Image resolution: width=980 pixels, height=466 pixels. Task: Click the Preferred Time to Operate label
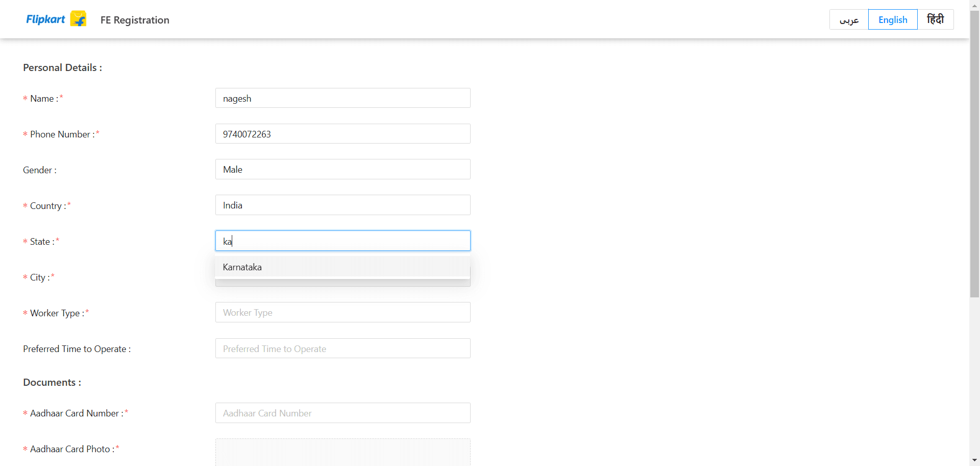(77, 348)
